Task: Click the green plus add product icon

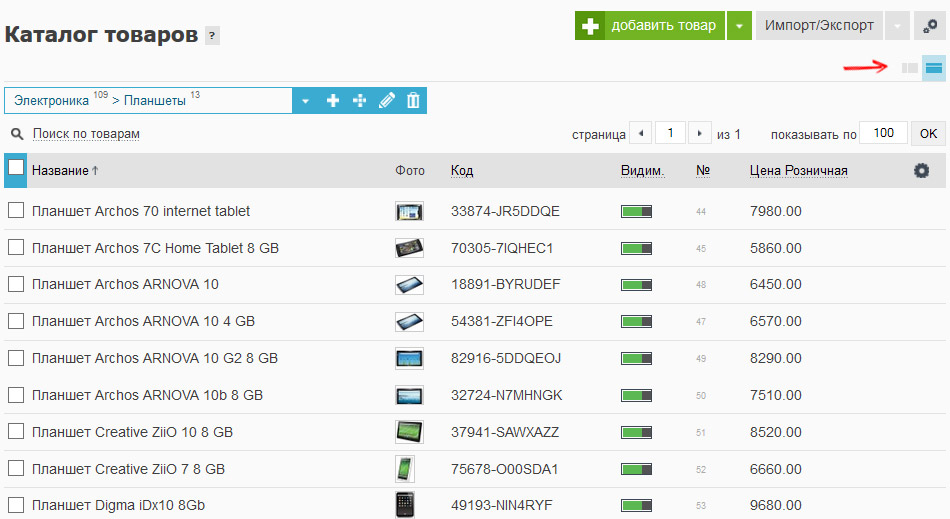Action: [590, 26]
